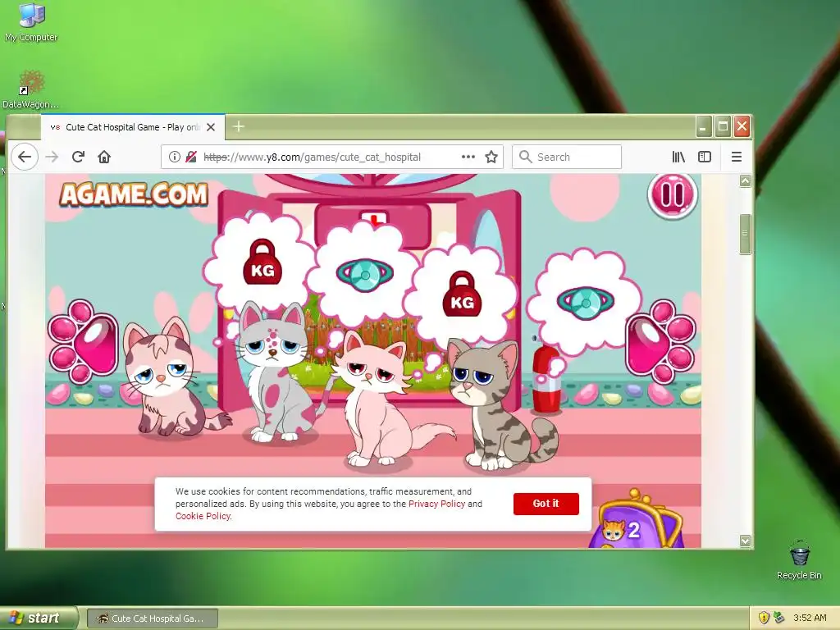Click the page scrollbar down arrow
This screenshot has height=630, width=840.
(745, 541)
